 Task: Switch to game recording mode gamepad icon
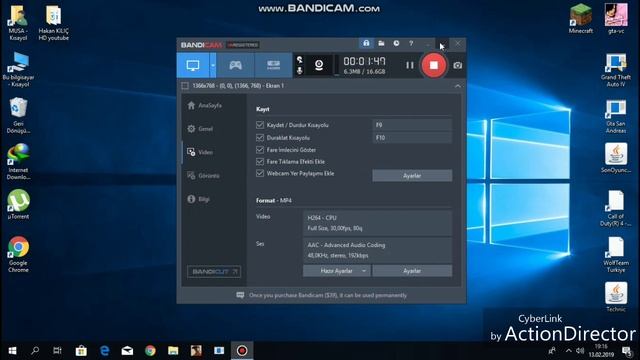[x=236, y=65]
